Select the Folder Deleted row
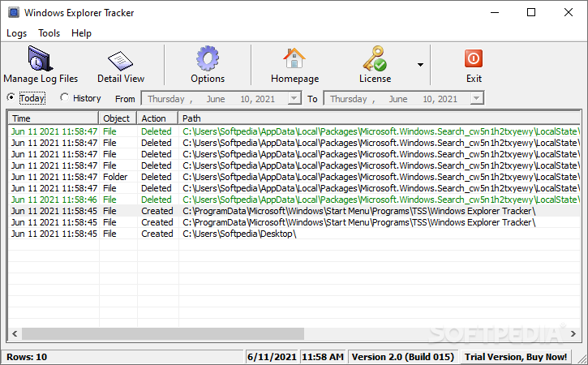 [294, 177]
